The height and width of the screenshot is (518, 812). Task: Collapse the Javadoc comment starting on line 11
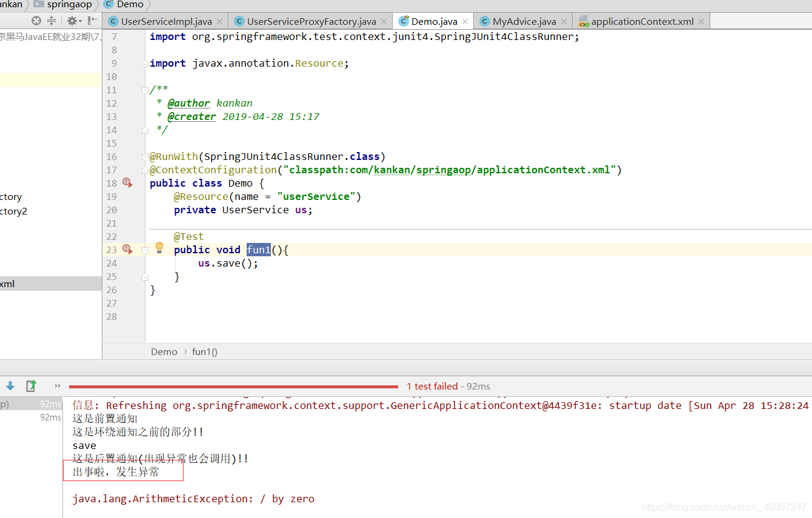click(145, 90)
